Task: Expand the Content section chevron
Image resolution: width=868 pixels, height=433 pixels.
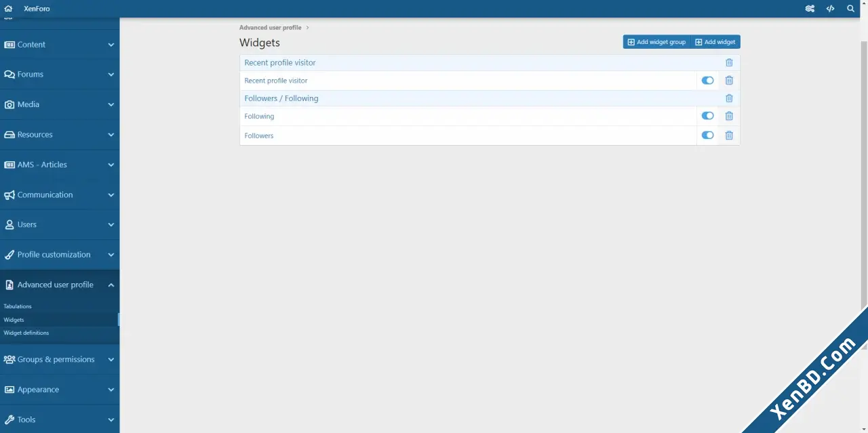Action: [111, 45]
